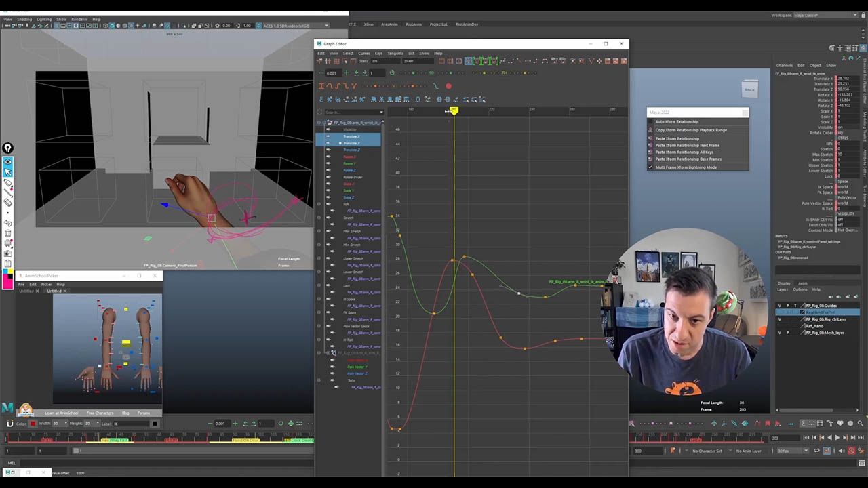The image size is (868, 488).
Task: Click the AnimSchool mascot logo icon
Action: [26, 409]
